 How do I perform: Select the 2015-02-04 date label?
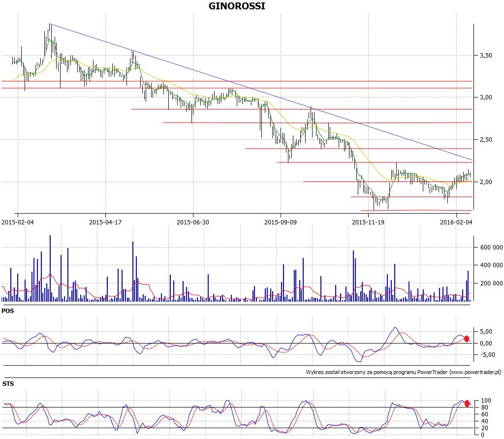18,222
